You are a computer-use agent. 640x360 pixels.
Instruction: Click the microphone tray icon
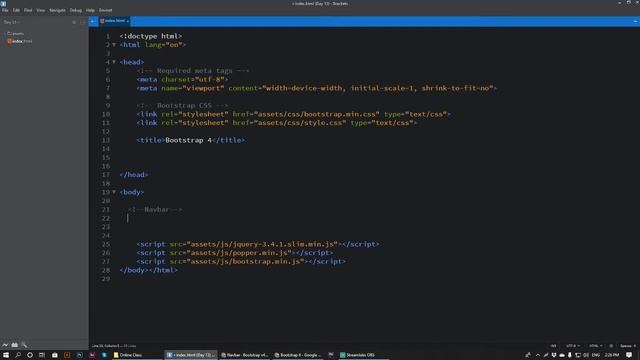click(570, 355)
